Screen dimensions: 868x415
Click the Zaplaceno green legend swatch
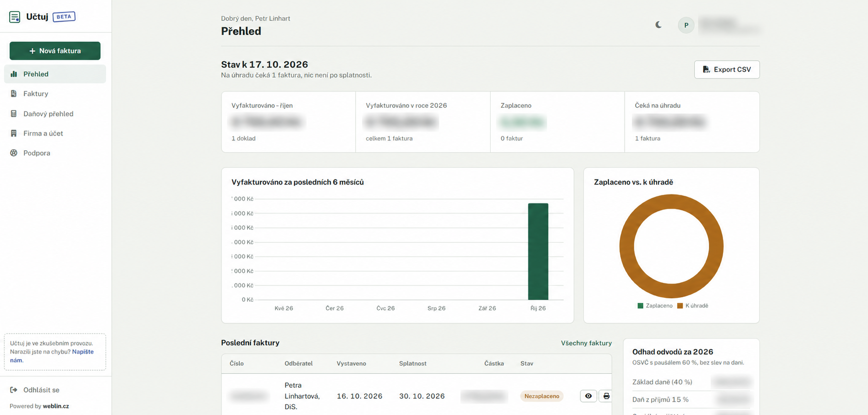coord(640,305)
